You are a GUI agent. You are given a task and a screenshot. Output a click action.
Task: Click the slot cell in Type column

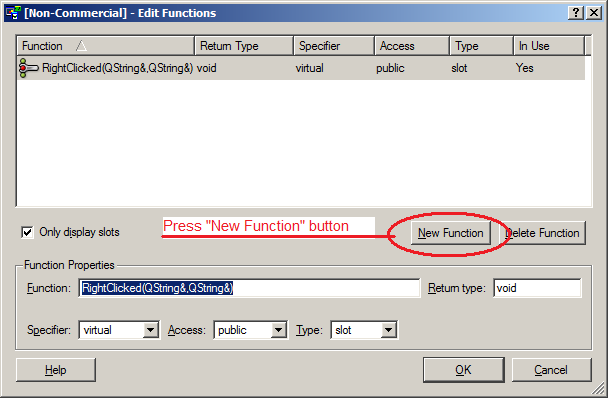[x=459, y=68]
